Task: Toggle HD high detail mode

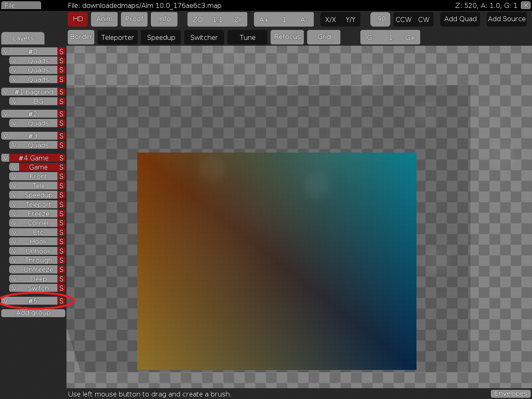Action: tap(78, 19)
